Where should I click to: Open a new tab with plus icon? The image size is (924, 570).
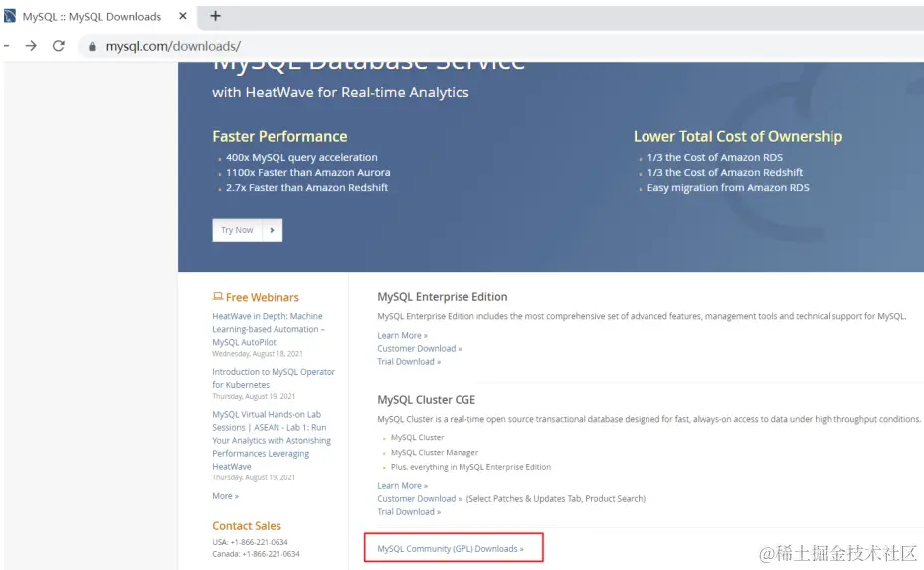(215, 16)
